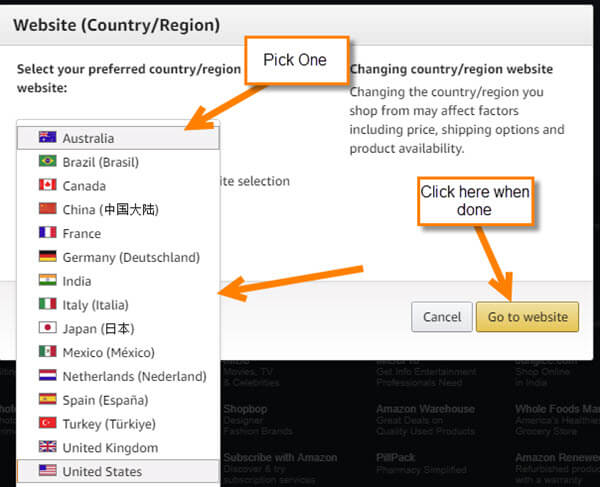The width and height of the screenshot is (600, 487).
Task: Choose Brazil (Brasil) option
Action: pyautogui.click(x=118, y=162)
